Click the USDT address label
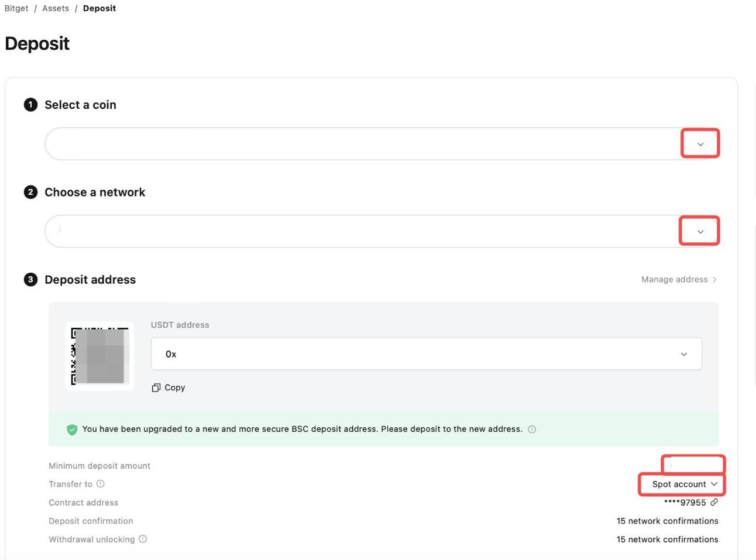The image size is (756, 560). coord(180,325)
